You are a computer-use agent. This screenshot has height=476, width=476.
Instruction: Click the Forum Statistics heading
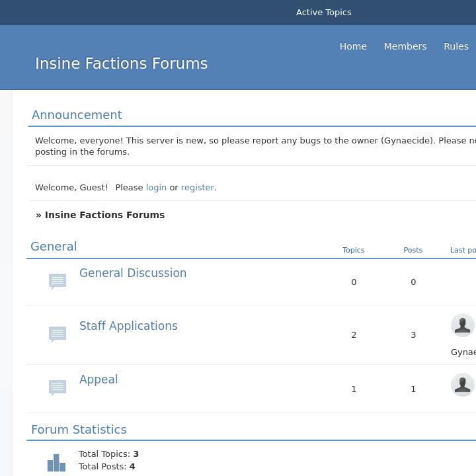(79, 430)
